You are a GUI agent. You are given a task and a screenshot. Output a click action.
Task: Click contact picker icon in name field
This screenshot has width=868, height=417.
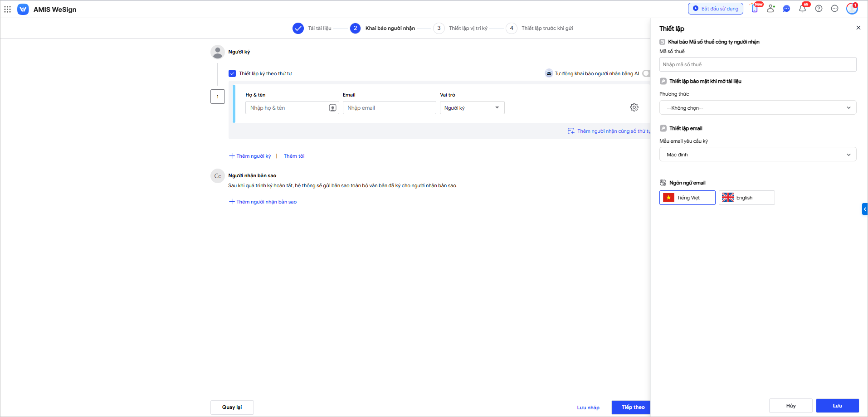point(332,108)
